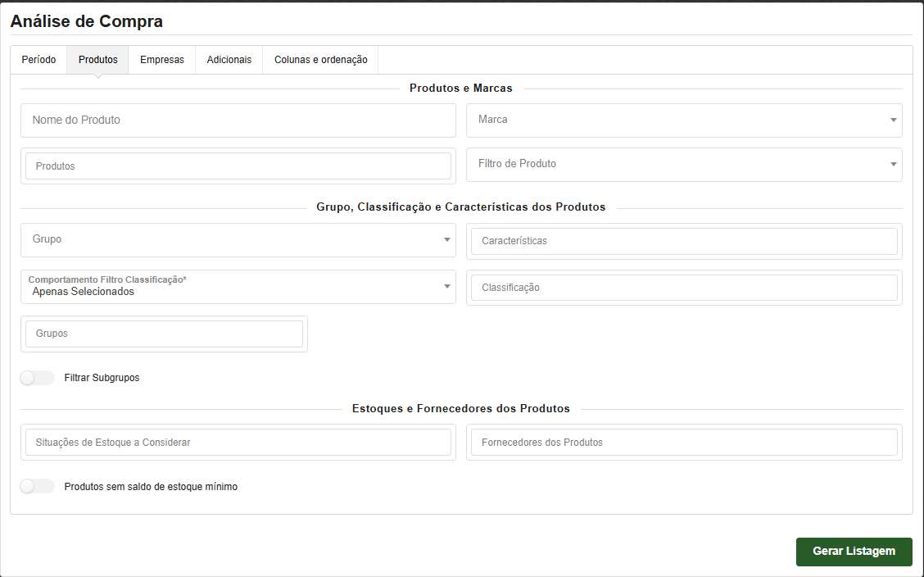This screenshot has width=924, height=577.
Task: Click the Gerar Listagem button
Action: [854, 552]
